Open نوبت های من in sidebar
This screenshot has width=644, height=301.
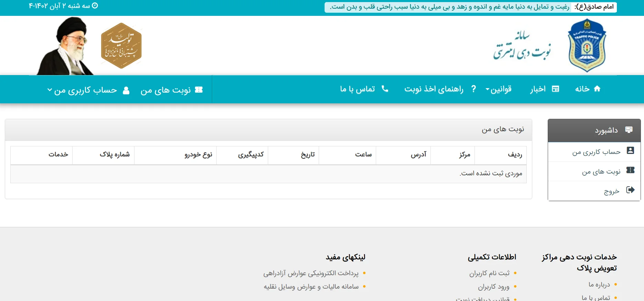pos(594,172)
